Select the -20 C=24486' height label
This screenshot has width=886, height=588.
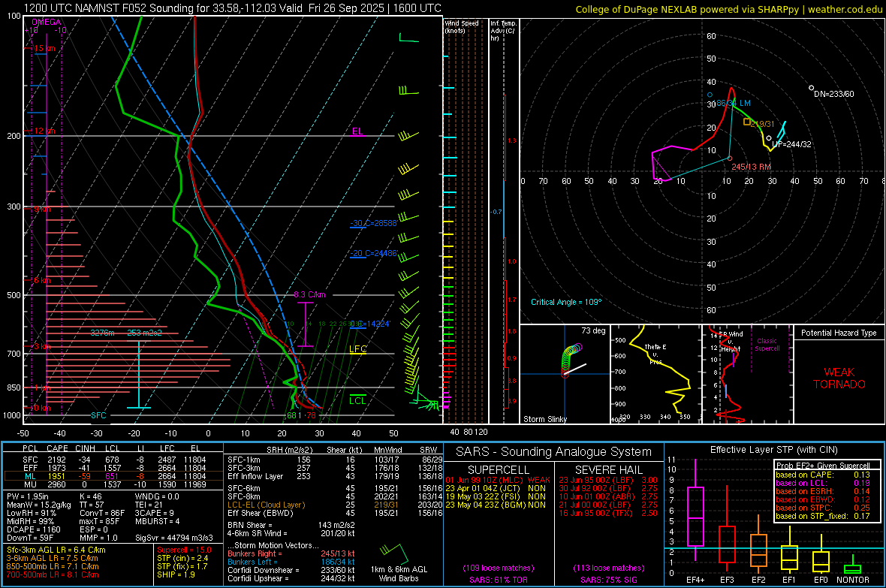[x=373, y=253]
